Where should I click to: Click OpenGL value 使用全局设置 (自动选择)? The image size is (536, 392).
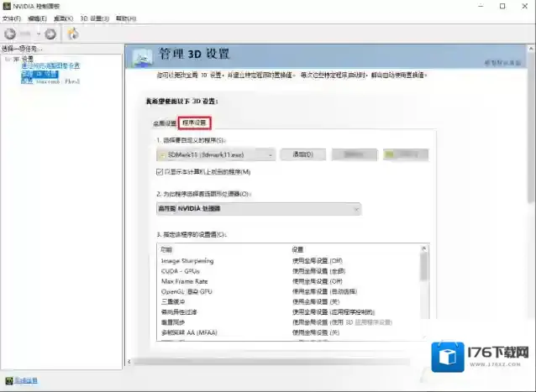[324, 291]
